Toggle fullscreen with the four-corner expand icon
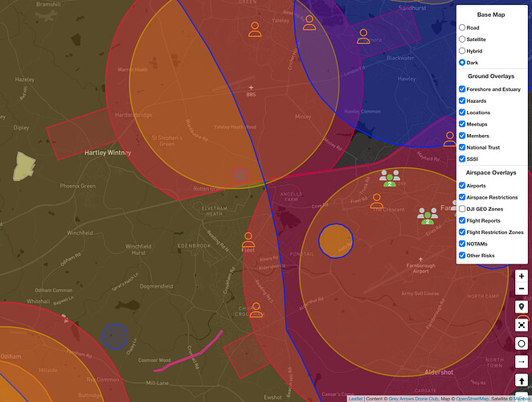Screen dimensions: 532x402 coord(522,326)
